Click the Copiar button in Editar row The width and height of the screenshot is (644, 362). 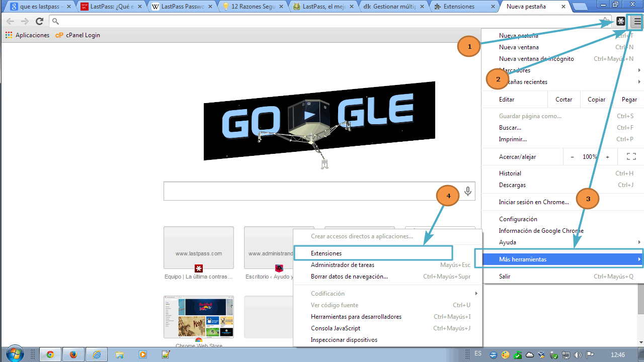click(596, 100)
